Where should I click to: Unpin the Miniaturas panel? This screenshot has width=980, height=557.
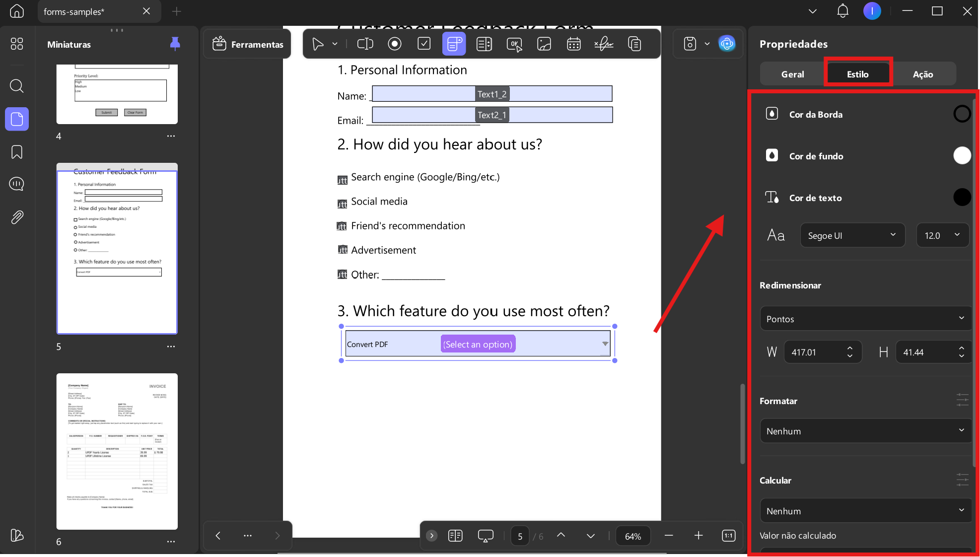pos(175,44)
